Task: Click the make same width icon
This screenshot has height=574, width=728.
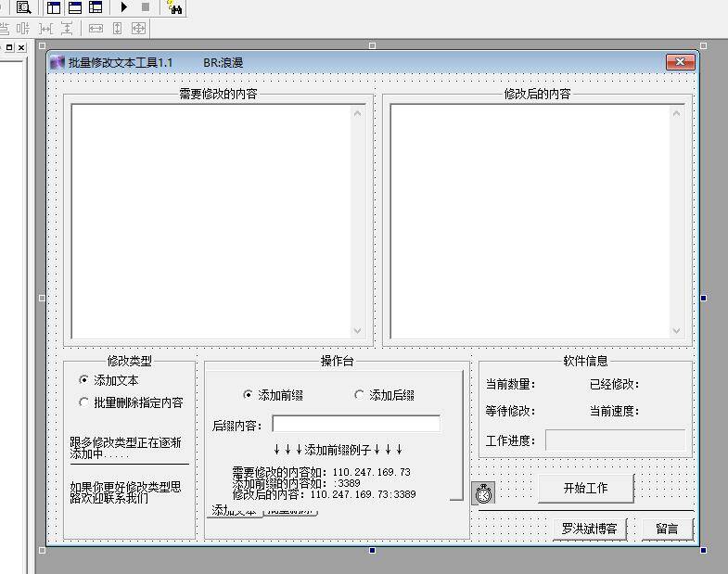Action: pos(96,29)
